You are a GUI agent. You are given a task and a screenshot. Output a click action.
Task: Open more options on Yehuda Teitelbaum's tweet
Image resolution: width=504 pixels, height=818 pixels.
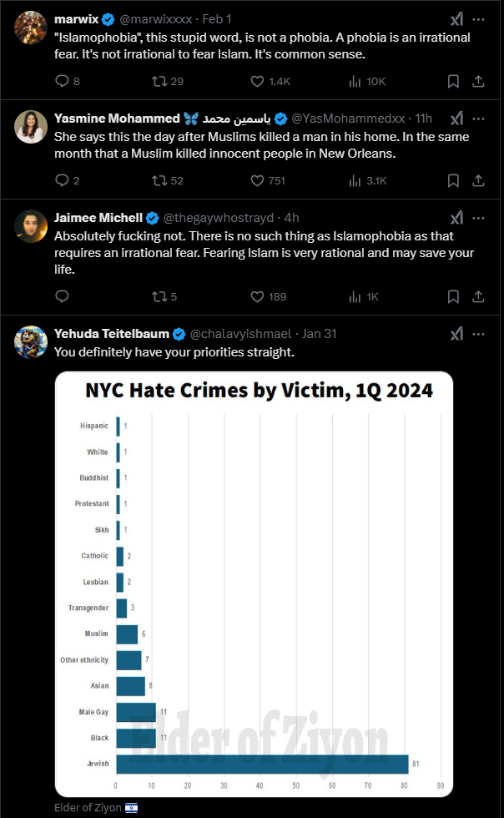tap(478, 334)
